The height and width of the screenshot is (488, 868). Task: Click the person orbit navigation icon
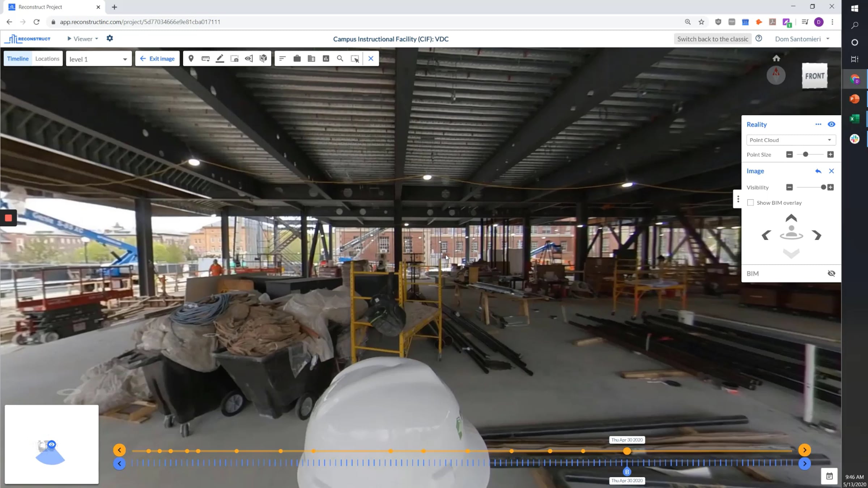coord(791,232)
